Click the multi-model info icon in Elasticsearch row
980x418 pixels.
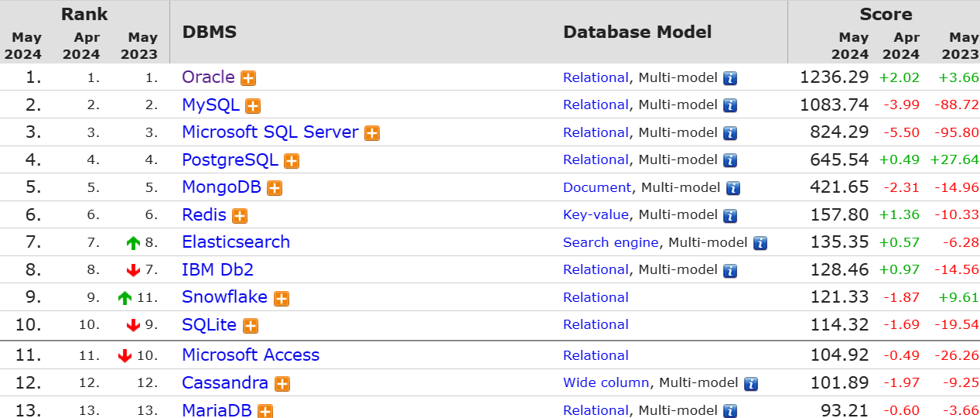760,243
